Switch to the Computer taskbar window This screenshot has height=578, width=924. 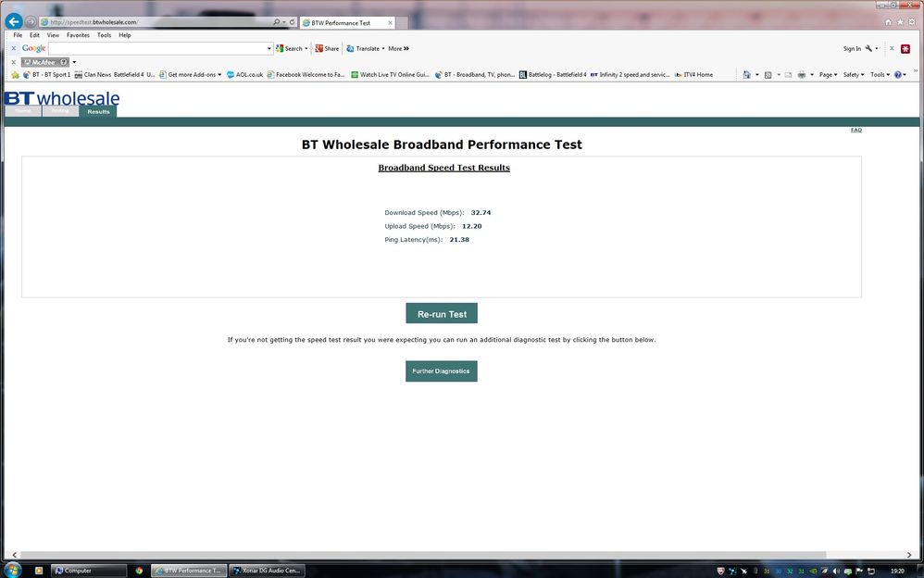coord(89,571)
